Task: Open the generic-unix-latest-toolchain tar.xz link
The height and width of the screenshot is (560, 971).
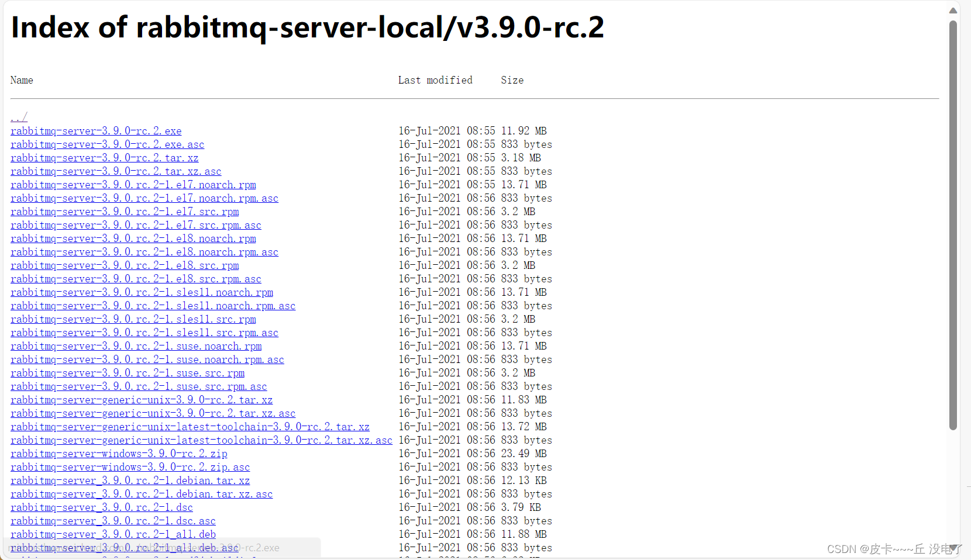Action: (190, 427)
